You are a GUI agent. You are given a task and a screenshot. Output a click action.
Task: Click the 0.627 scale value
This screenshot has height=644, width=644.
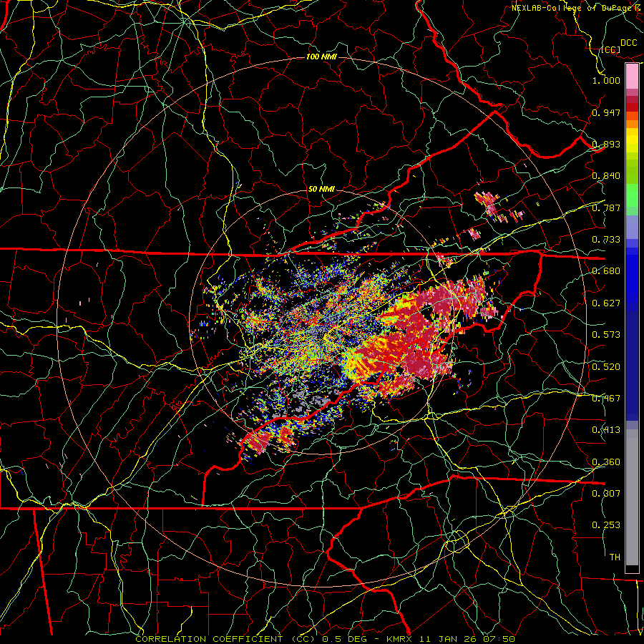point(606,303)
